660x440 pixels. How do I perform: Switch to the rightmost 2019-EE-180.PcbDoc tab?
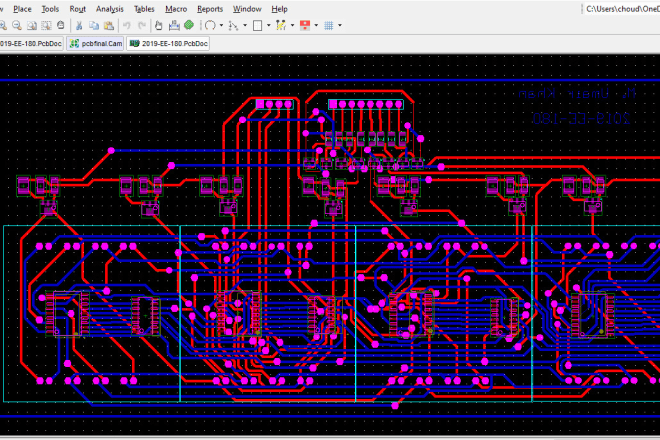pos(168,43)
